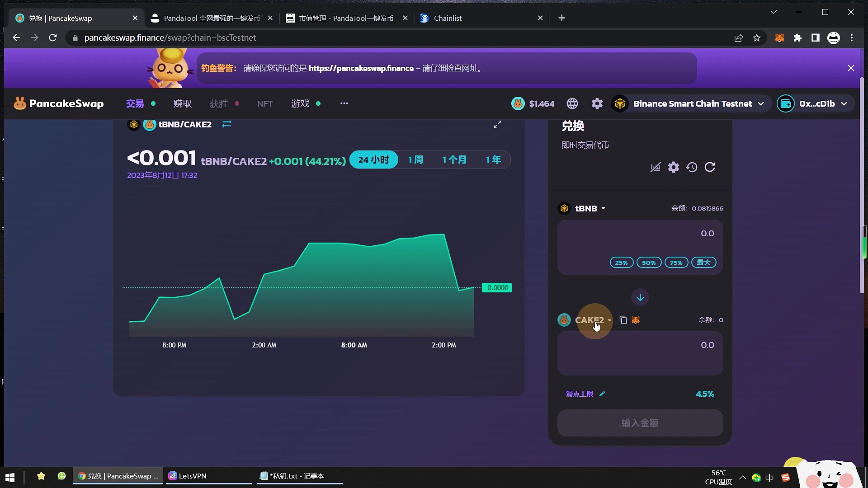Add CAKE2 to MetaMask via fox icon
The height and width of the screenshot is (488, 868).
pyautogui.click(x=636, y=319)
